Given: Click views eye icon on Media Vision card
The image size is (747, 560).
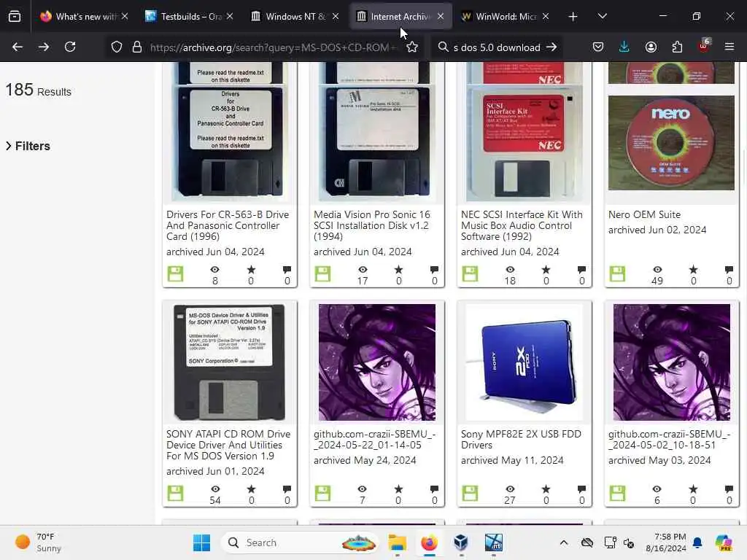Looking at the screenshot, I should [x=363, y=270].
